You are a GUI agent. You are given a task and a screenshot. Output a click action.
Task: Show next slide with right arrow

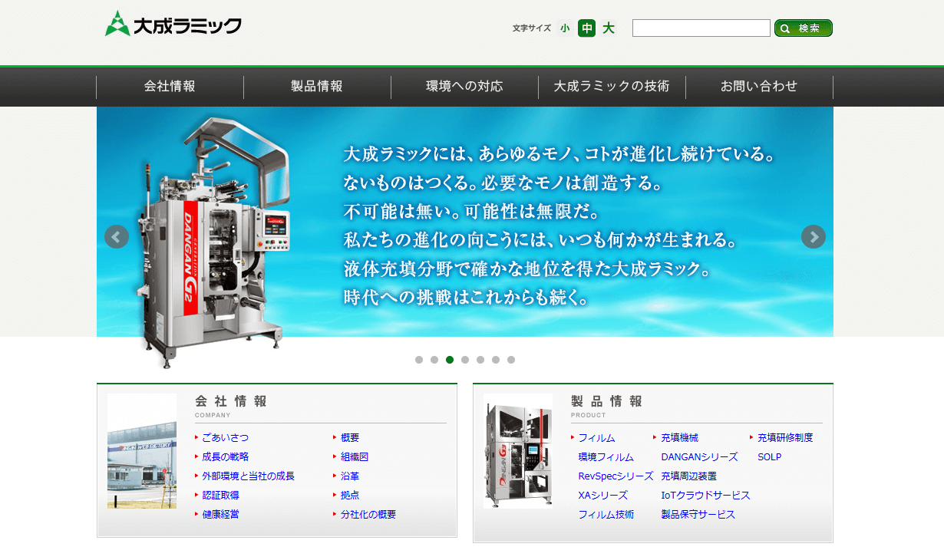(x=814, y=236)
